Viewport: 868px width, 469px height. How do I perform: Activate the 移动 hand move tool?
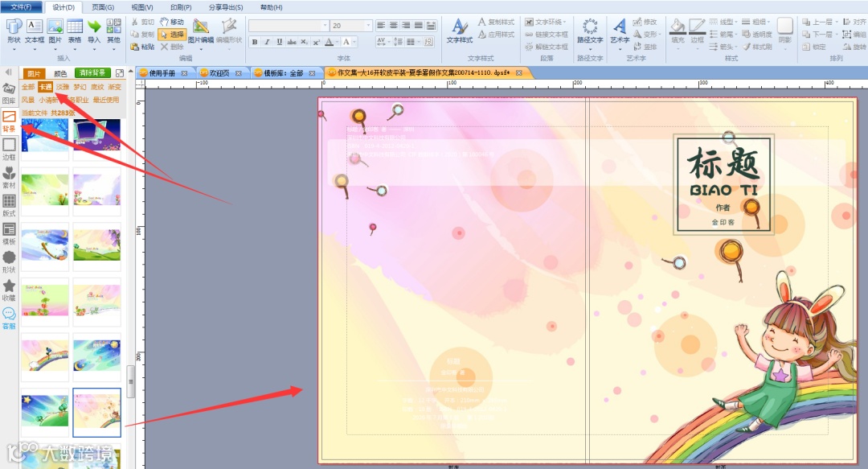(x=172, y=22)
